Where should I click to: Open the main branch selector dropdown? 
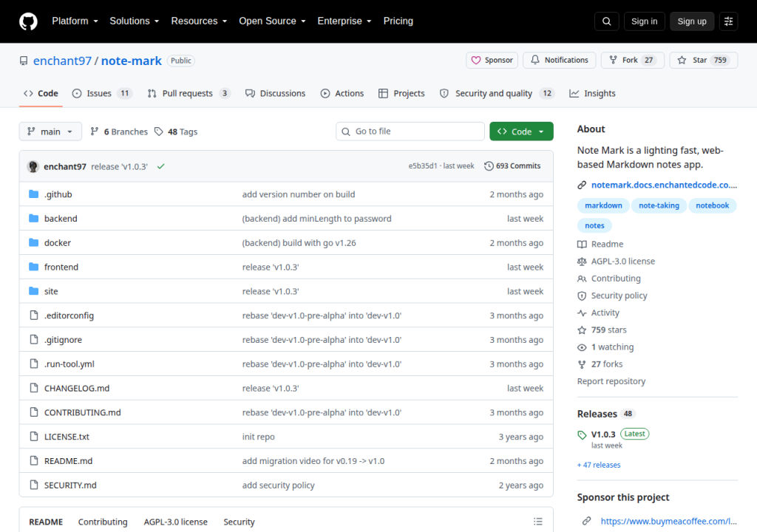[50, 132]
